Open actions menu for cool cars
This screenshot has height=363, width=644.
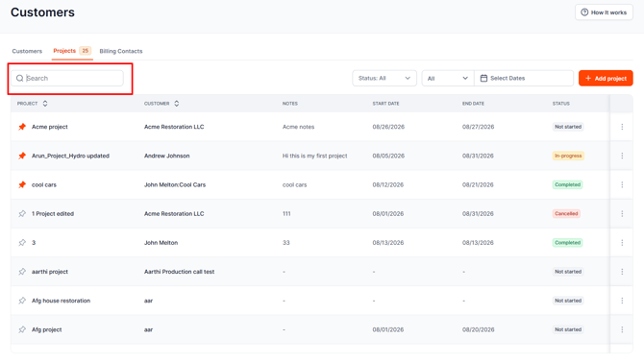tap(622, 184)
